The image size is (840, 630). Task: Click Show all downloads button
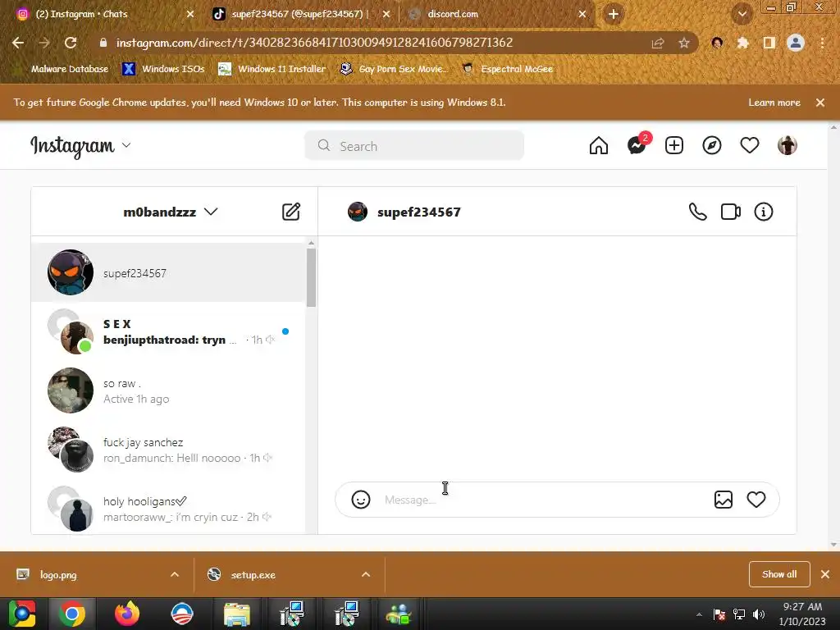[779, 574]
